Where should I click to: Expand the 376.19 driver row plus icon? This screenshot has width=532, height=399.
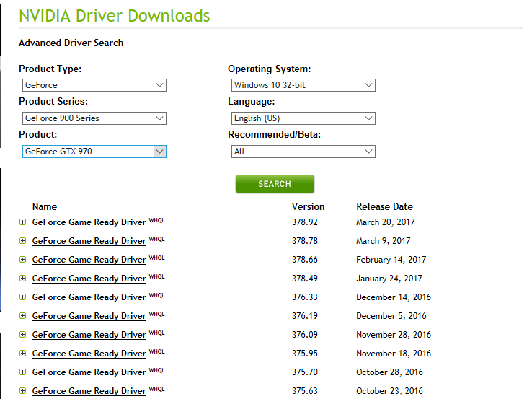click(x=23, y=316)
